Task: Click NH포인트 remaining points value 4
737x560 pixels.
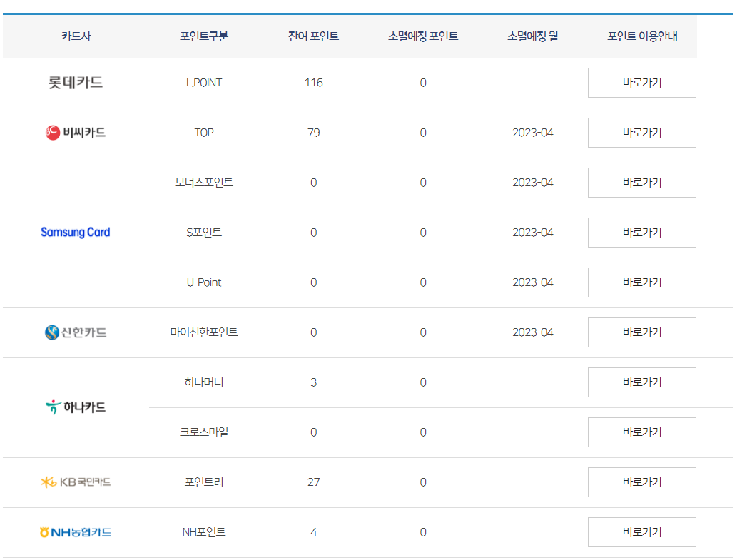Action: coord(313,531)
